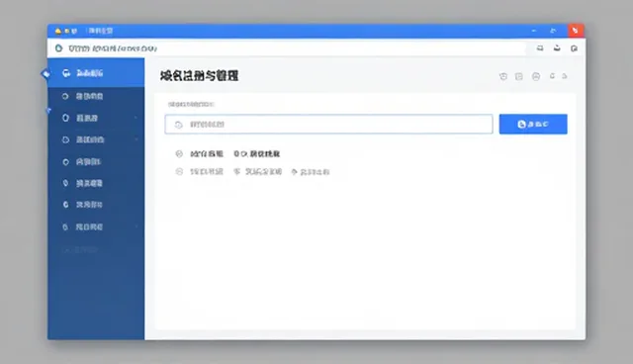The width and height of the screenshot is (633, 364).
Task: Expand the fourth sidebar item's chevron arrow
Action: click(x=136, y=139)
